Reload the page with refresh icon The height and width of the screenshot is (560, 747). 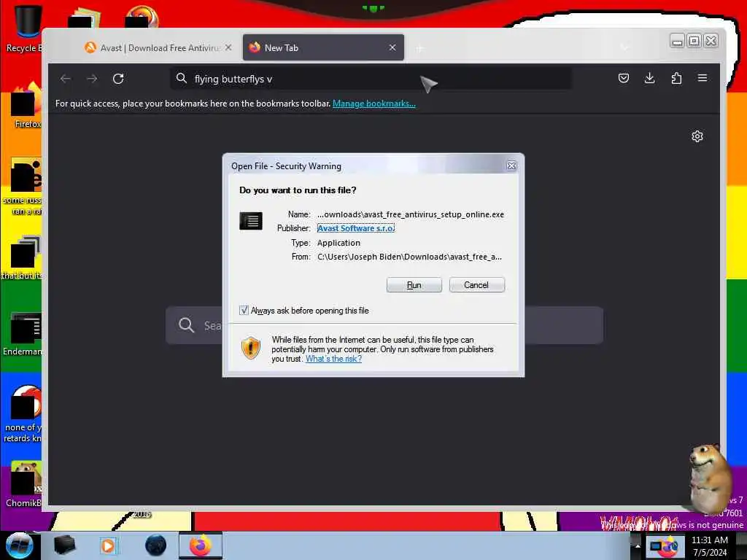[118, 79]
